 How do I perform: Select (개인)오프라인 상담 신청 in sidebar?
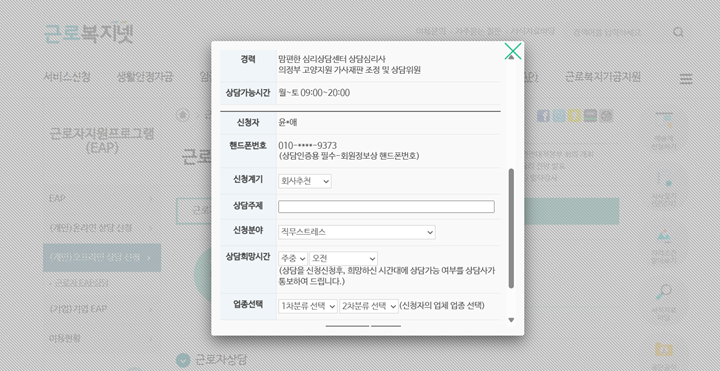click(102, 258)
